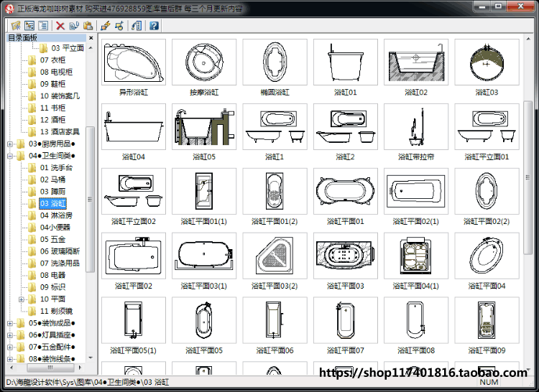Viewport: 539px width, 392px height.
Task: Collapse the 04●卫生间类● folder
Action: (x=10, y=157)
